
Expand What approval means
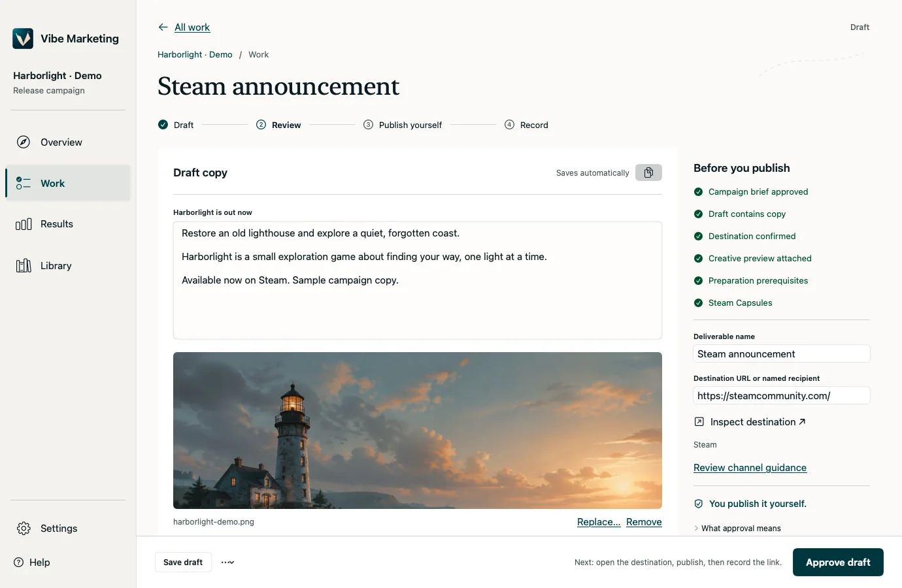tap(737, 528)
